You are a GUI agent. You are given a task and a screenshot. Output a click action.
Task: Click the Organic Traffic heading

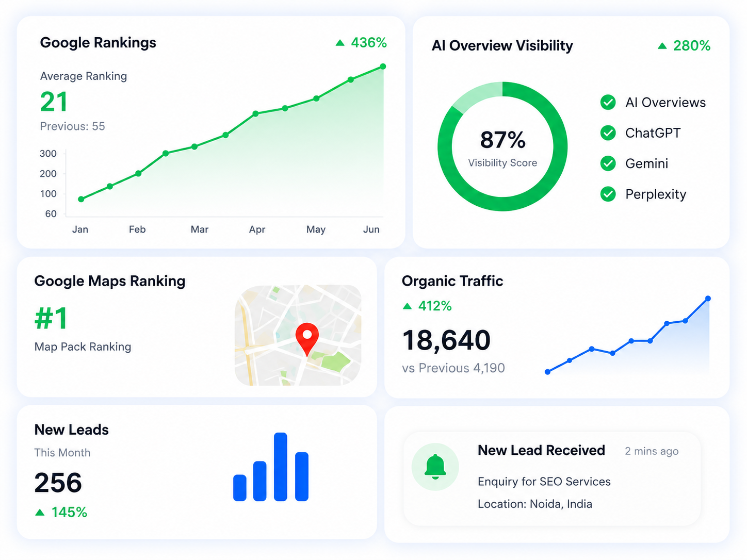point(452,281)
